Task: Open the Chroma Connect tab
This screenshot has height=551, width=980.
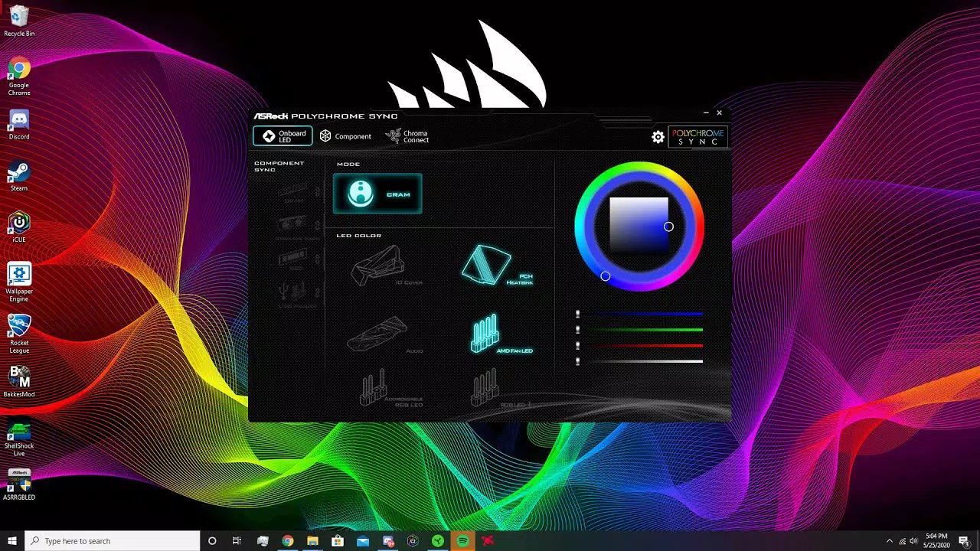Action: coord(407,136)
